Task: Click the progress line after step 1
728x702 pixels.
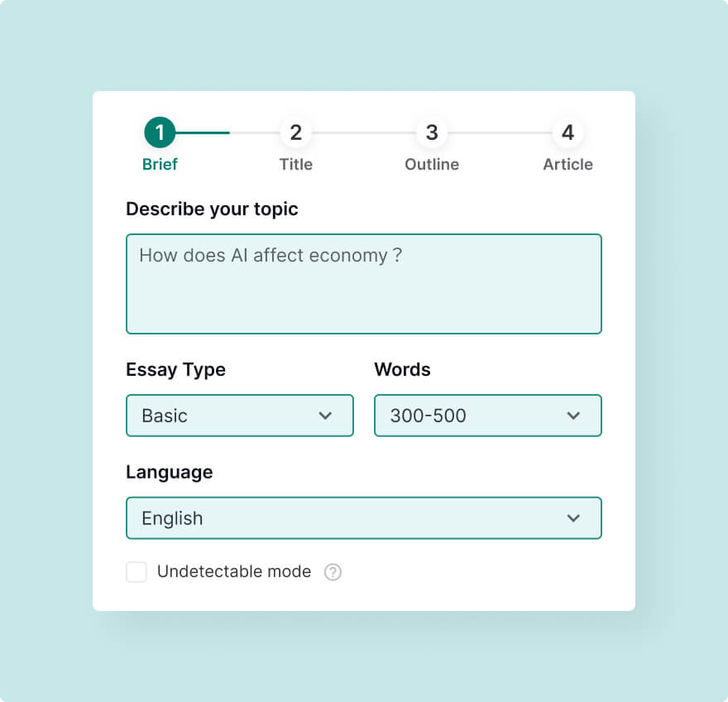Action: (227, 133)
